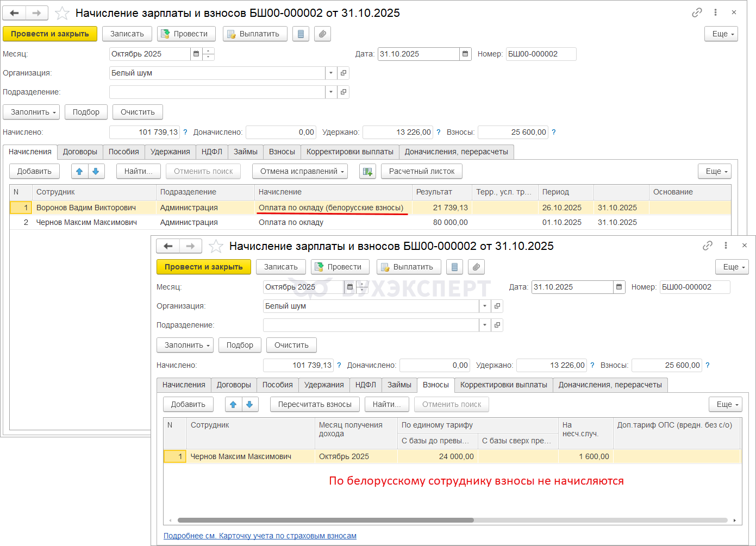The width and height of the screenshot is (756, 546).
Task: Click the document report icon beside Выплатить in front window
Action: pyautogui.click(x=454, y=267)
